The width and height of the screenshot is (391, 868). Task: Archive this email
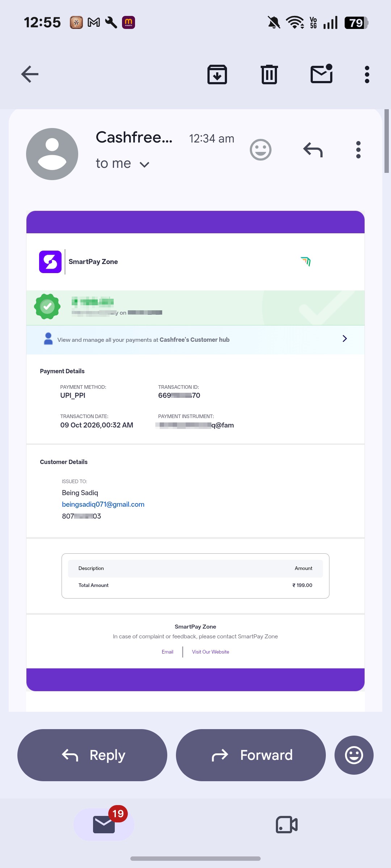coord(217,75)
